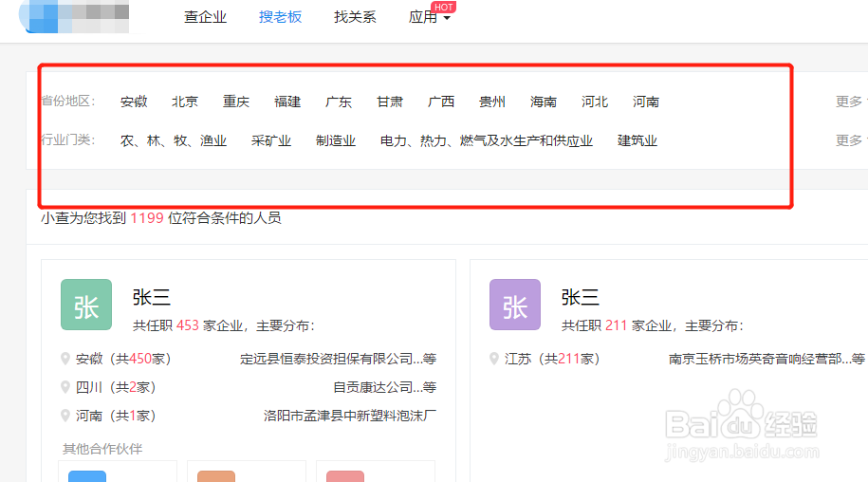The image size is (868, 482).
Task: Open the 找关系 navigation tab
Action: click(x=355, y=17)
